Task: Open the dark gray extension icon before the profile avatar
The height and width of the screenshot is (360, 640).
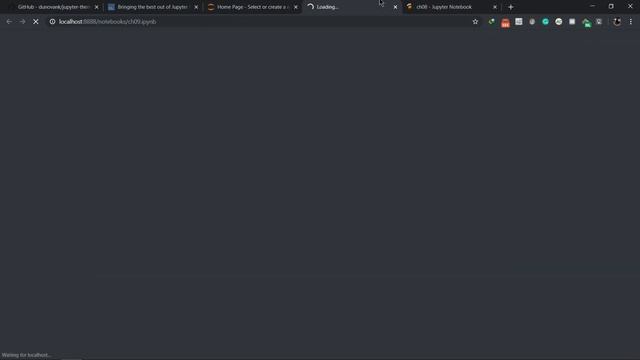Action: point(599,22)
